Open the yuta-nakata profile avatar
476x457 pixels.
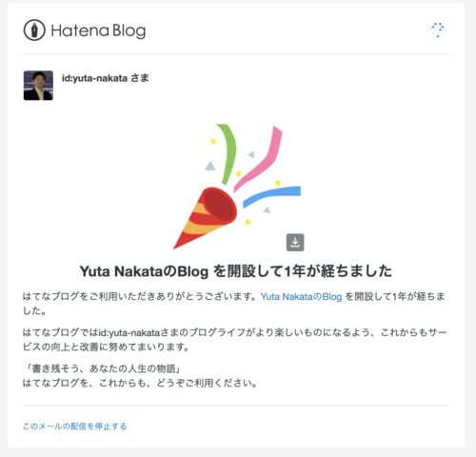[x=38, y=86]
